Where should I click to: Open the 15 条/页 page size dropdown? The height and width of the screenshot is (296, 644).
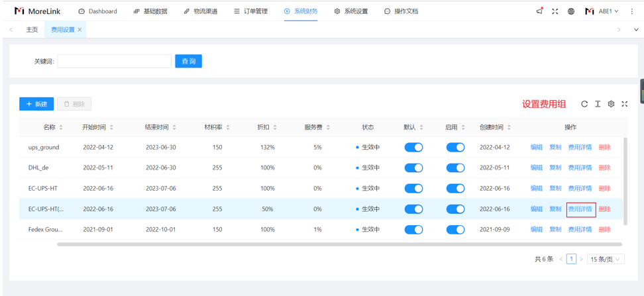point(606,259)
